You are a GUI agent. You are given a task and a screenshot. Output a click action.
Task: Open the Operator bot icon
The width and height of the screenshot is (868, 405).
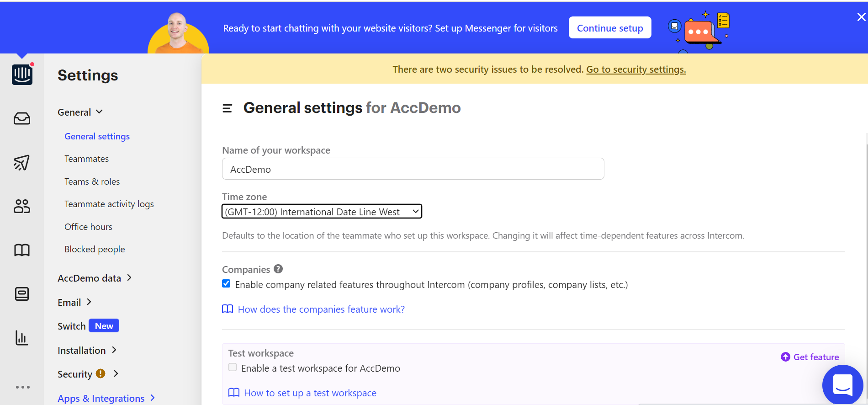point(22,294)
